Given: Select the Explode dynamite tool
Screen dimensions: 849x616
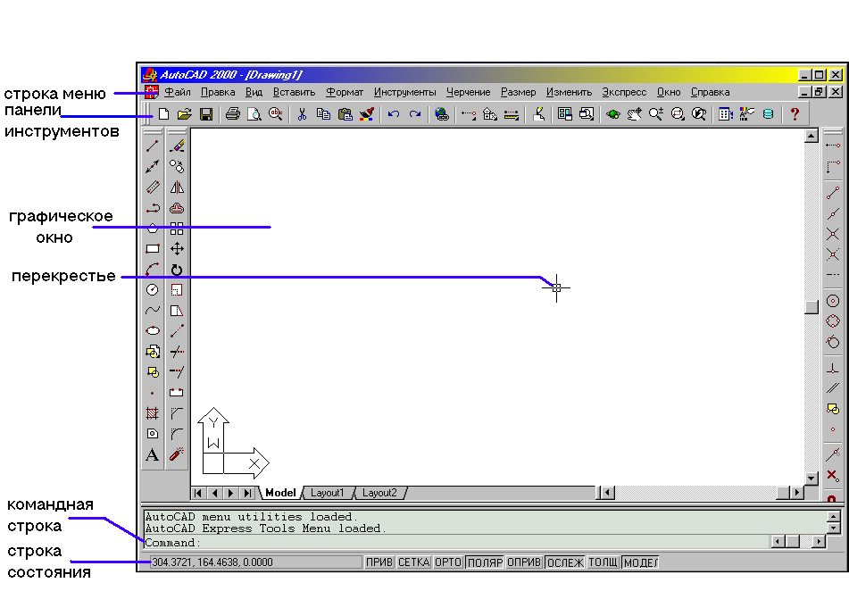Looking at the screenshot, I should (x=177, y=454).
